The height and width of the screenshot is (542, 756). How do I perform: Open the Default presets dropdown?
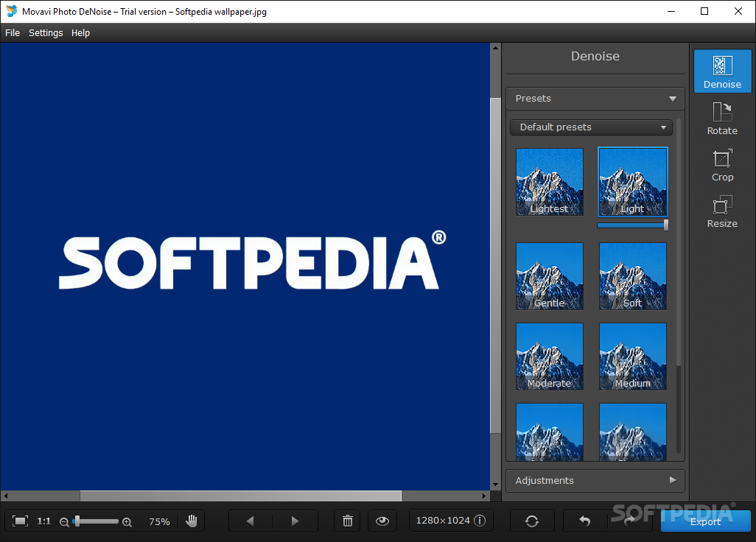591,127
